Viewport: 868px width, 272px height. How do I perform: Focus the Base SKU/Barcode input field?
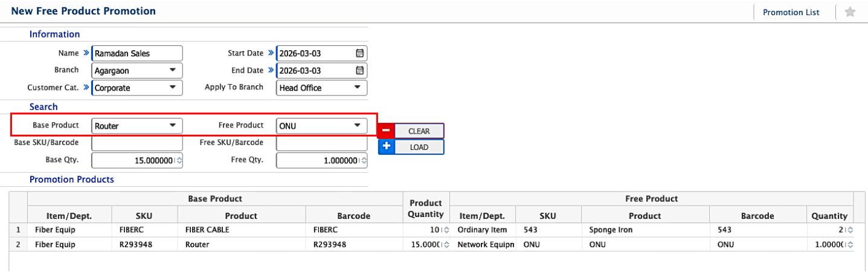coord(137,143)
